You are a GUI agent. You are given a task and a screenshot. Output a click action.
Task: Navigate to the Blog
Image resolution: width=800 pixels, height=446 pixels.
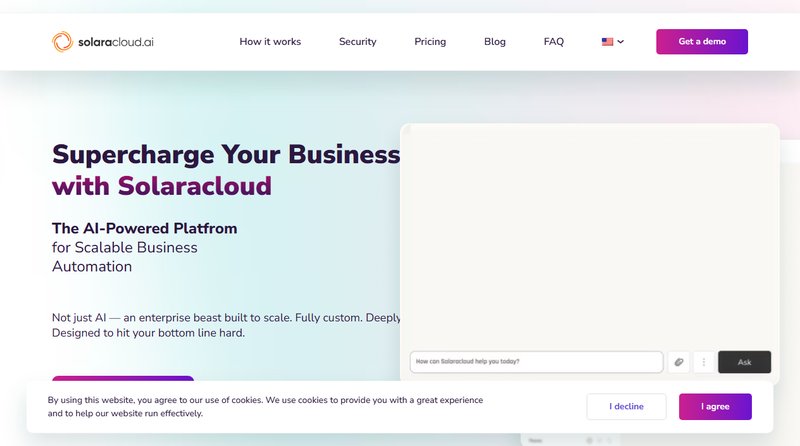[x=494, y=42]
